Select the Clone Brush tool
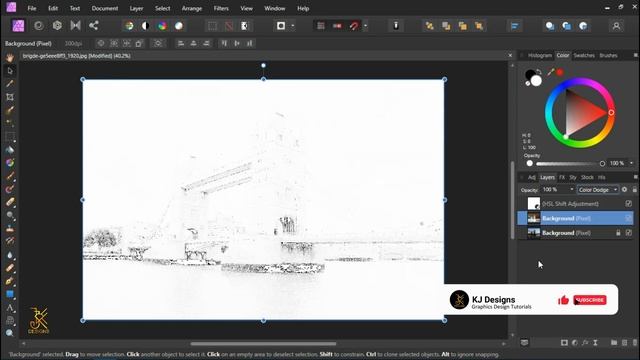Image resolution: width=640 pixels, height=360 pixels. [x=10, y=229]
